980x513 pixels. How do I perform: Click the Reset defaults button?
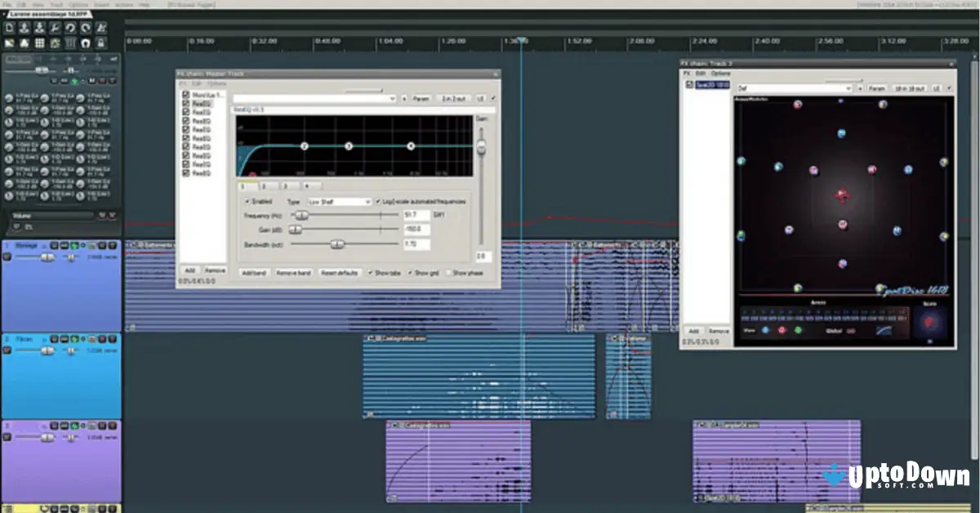[340, 273]
